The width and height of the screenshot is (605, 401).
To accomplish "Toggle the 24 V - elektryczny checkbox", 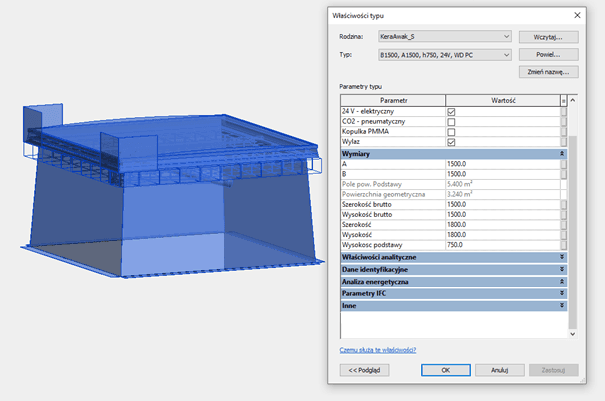I will (451, 112).
